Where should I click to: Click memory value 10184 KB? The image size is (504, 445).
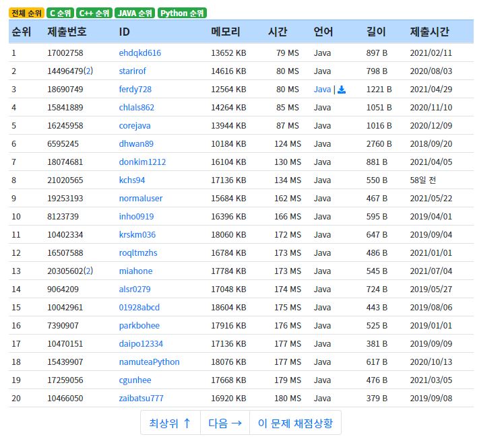click(228, 144)
